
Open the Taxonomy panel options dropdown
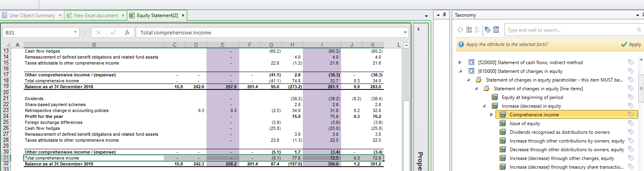click(638, 15)
